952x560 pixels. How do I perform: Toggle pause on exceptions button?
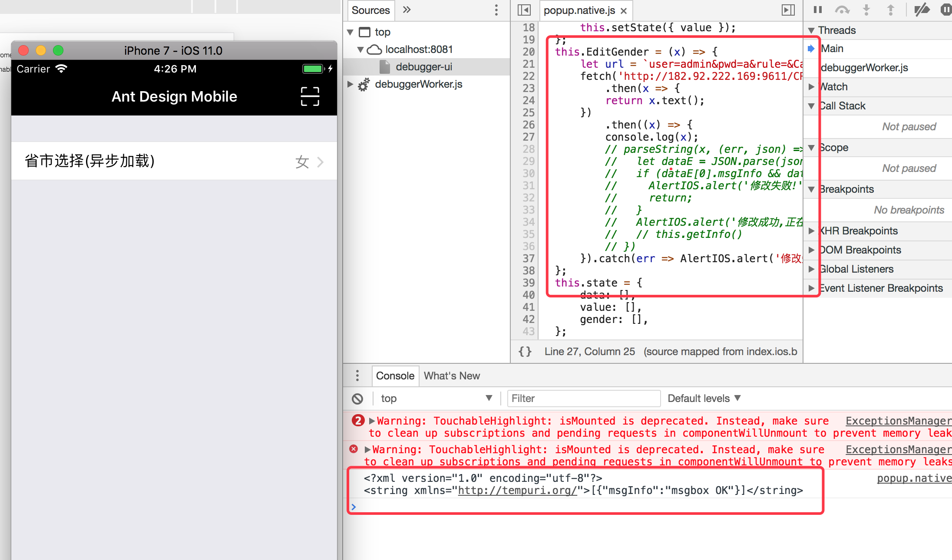click(x=946, y=10)
